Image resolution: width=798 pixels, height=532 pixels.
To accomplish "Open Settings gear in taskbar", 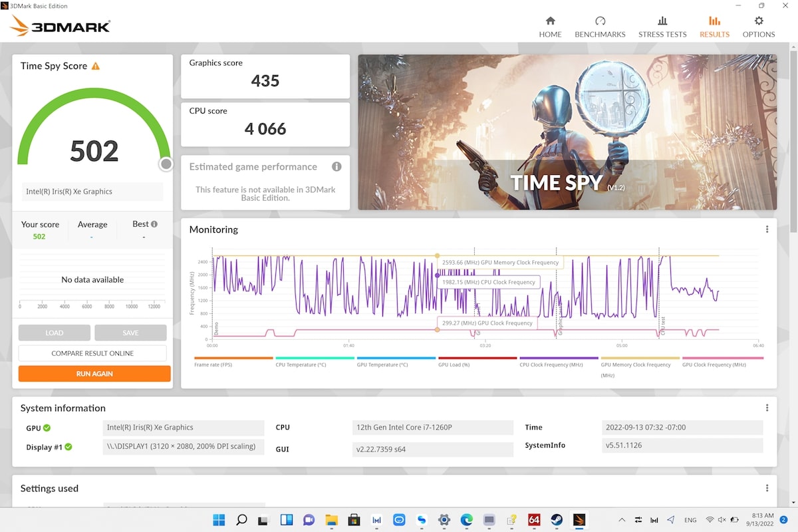I will coord(444,519).
